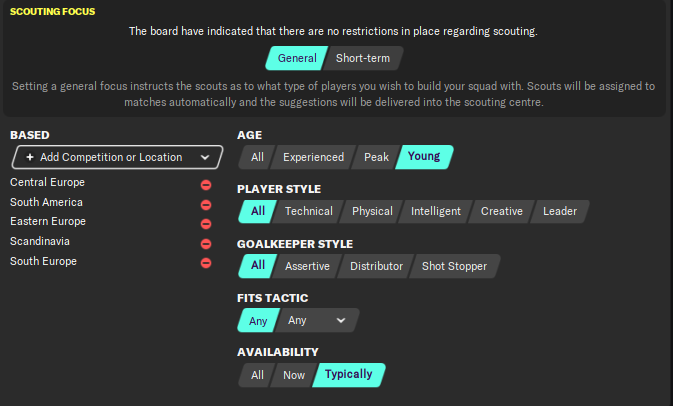Select the General focus tab
The width and height of the screenshot is (673, 406).
tap(297, 58)
